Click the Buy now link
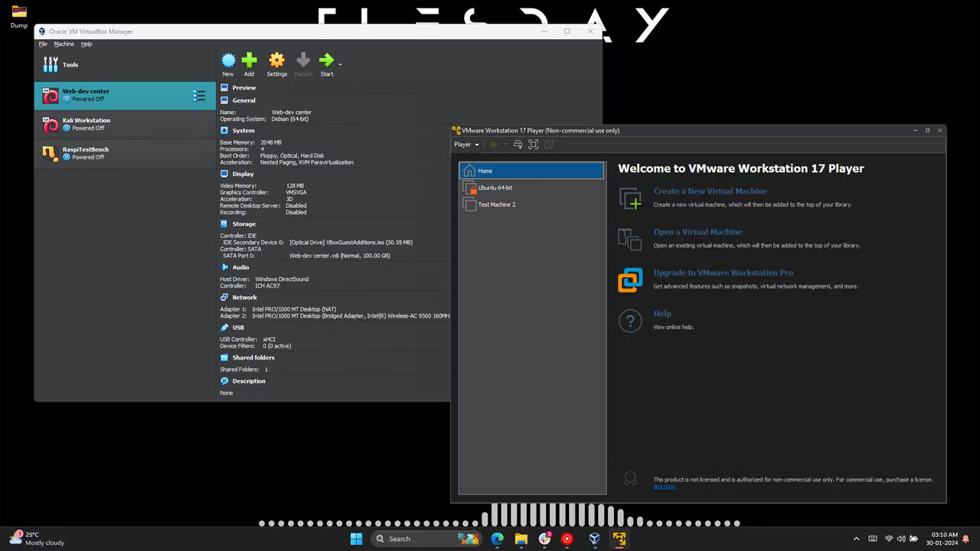The height and width of the screenshot is (551, 980). coord(664,486)
